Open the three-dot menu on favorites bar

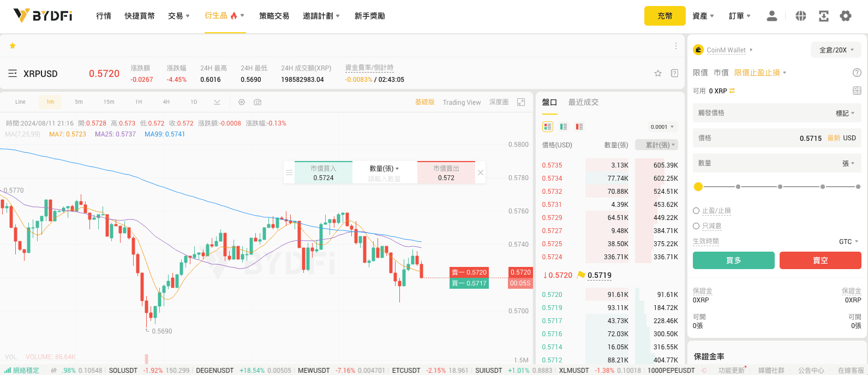coord(675,46)
